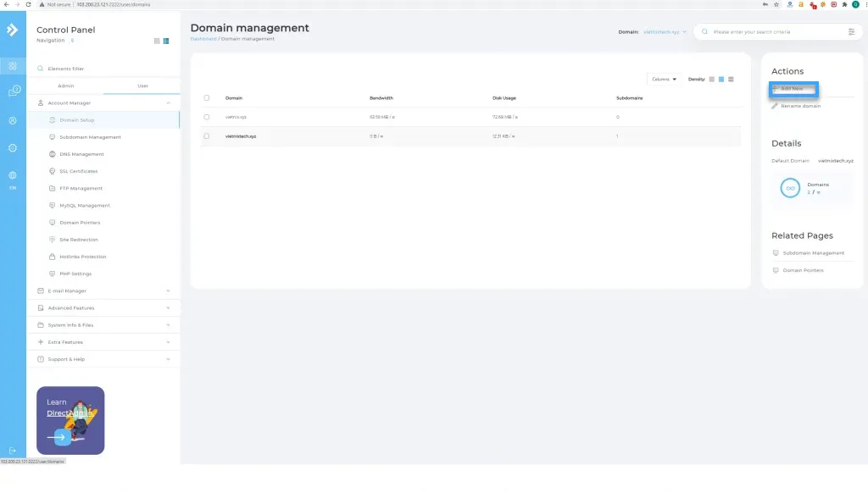Viewport: 868px width, 492px height.
Task: Open search filter options slider icon
Action: coord(851,32)
